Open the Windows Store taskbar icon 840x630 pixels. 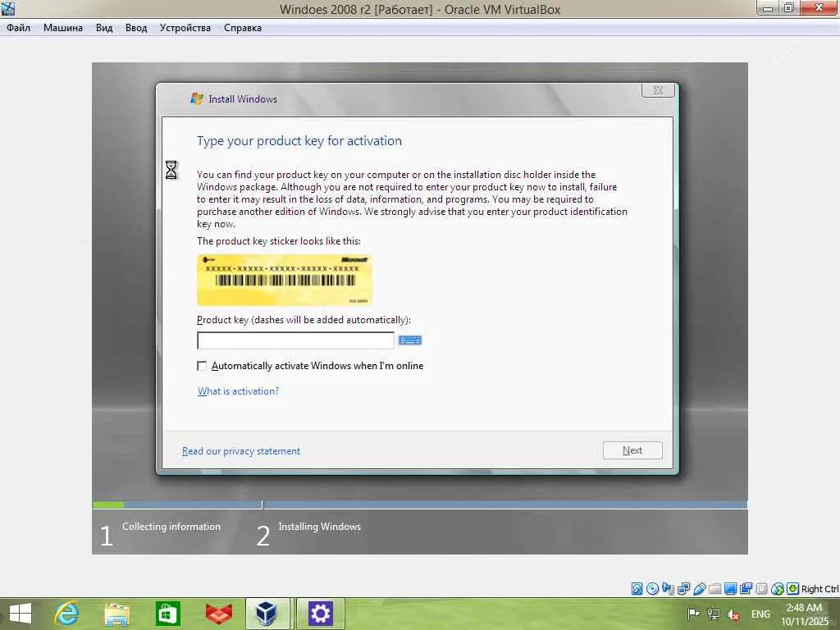pyautogui.click(x=167, y=614)
